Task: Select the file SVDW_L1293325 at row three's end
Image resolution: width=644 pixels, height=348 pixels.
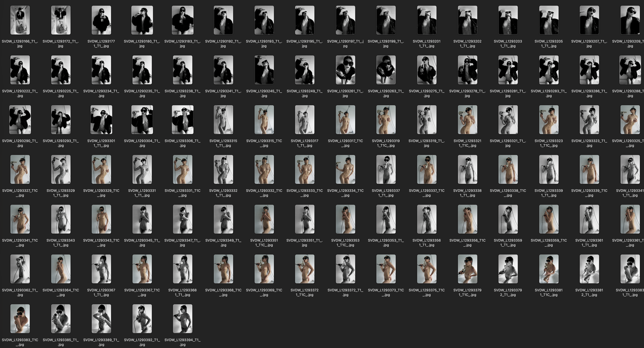Action: point(630,119)
